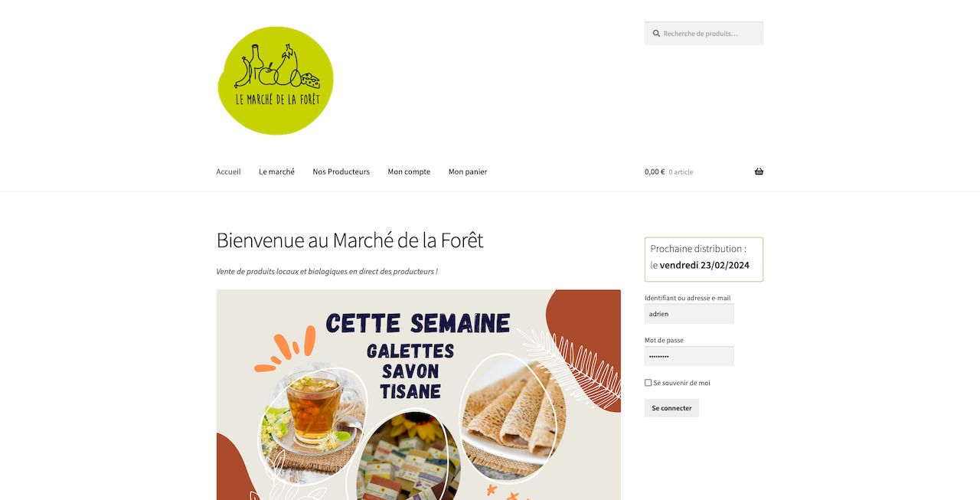Viewport: 980px width, 500px height.
Task: Click the shopping basket icon
Action: click(x=759, y=172)
